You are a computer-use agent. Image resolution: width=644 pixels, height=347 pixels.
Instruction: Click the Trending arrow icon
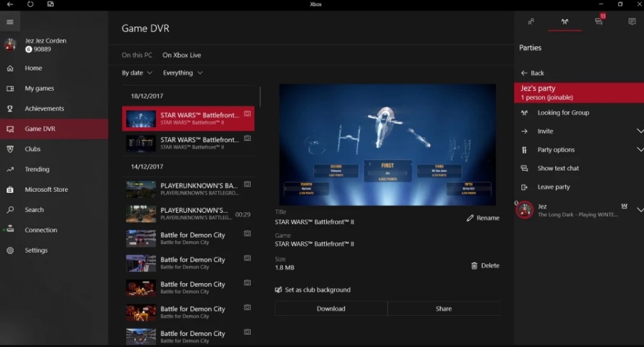10,169
